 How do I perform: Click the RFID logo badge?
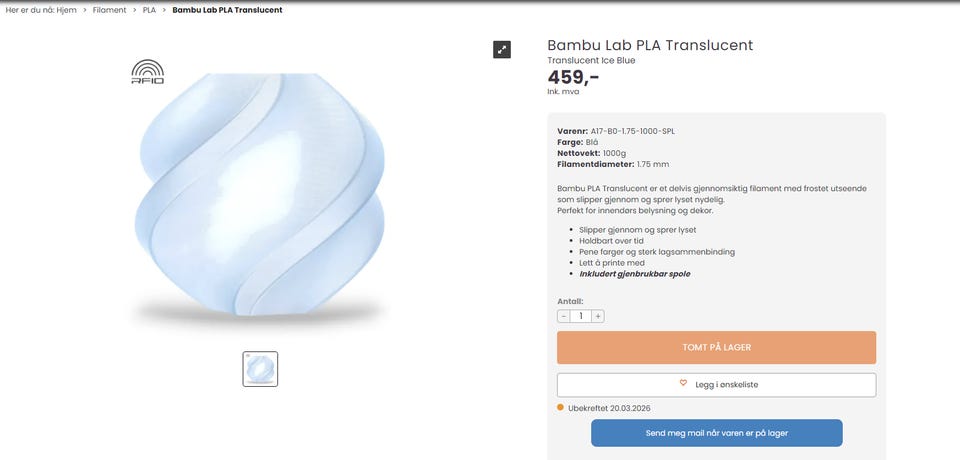pos(147,72)
